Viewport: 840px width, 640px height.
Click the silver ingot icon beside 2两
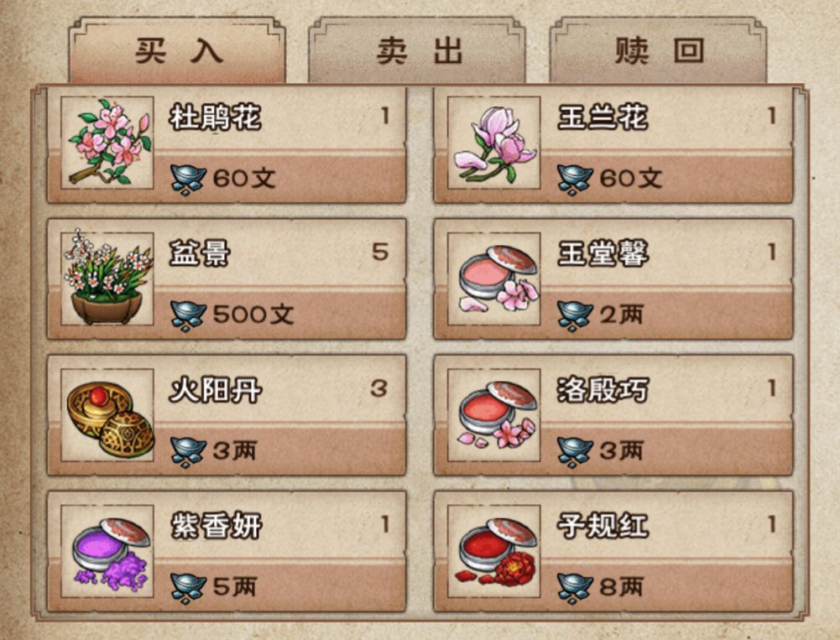[574, 316]
